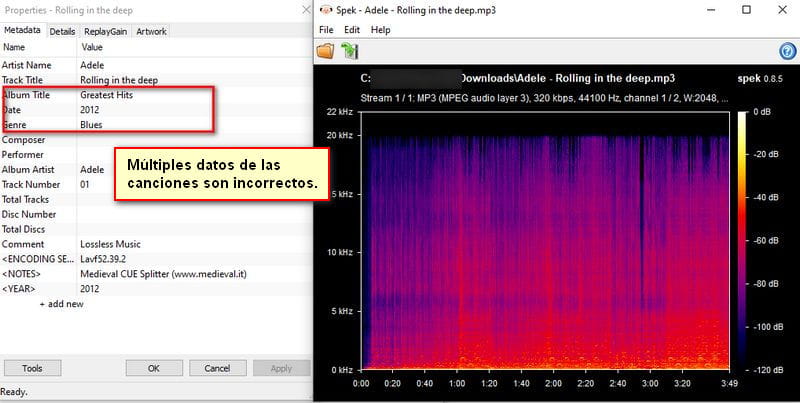Viewport: 800px width, 403px height.
Task: Click the 'Track Title' row label
Action: coord(22,80)
